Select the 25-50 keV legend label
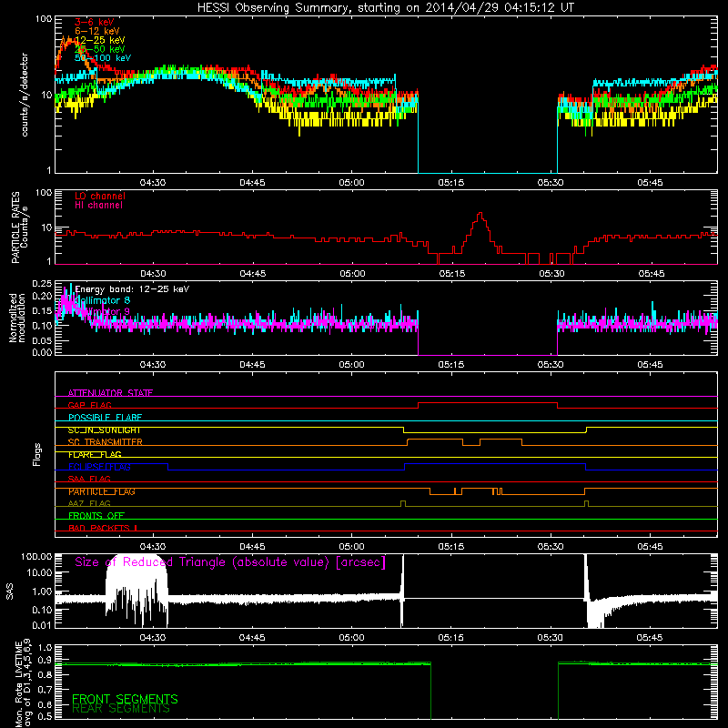Viewport: 728px width, 728px height. point(100,49)
